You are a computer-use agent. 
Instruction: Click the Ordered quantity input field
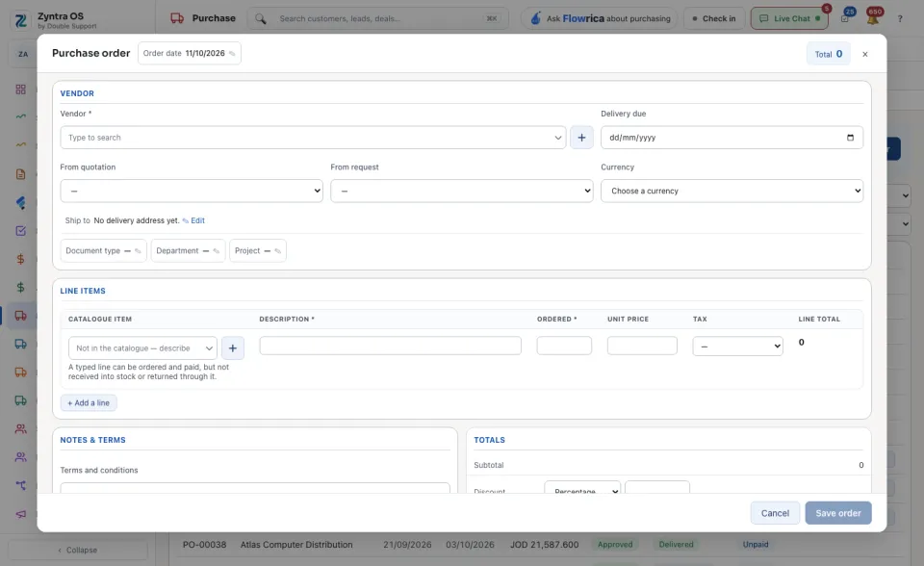coord(564,346)
